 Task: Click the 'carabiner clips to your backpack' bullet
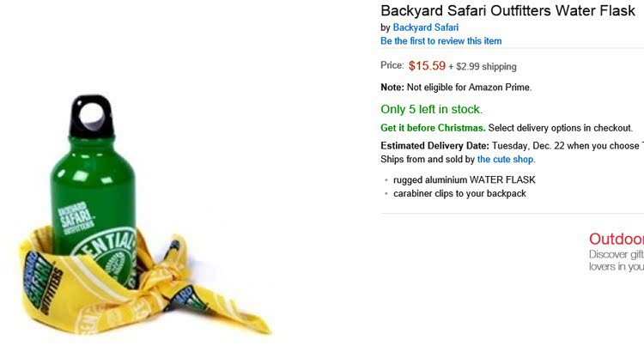tap(459, 193)
